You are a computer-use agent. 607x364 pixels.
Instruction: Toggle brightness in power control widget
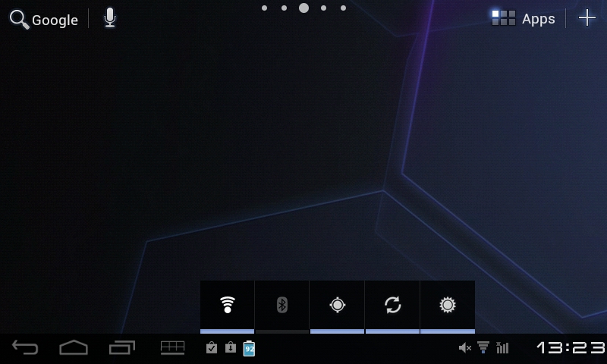(x=448, y=307)
